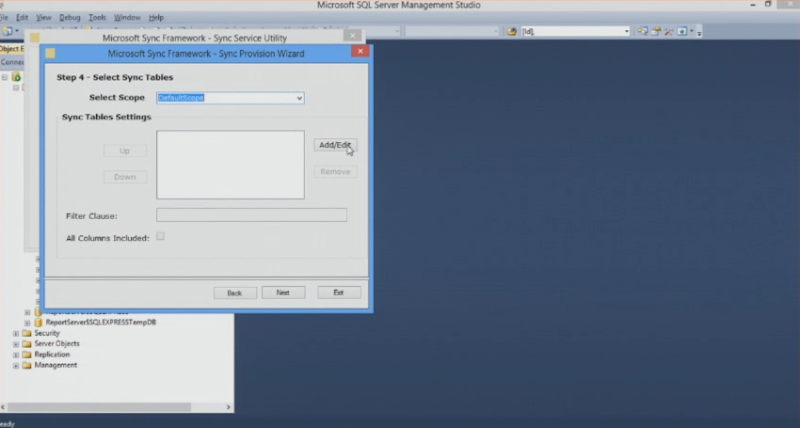Open dropdown arrow beside the first toolbar icon
Image resolution: width=800 pixels, height=428 pixels.
coord(16,31)
